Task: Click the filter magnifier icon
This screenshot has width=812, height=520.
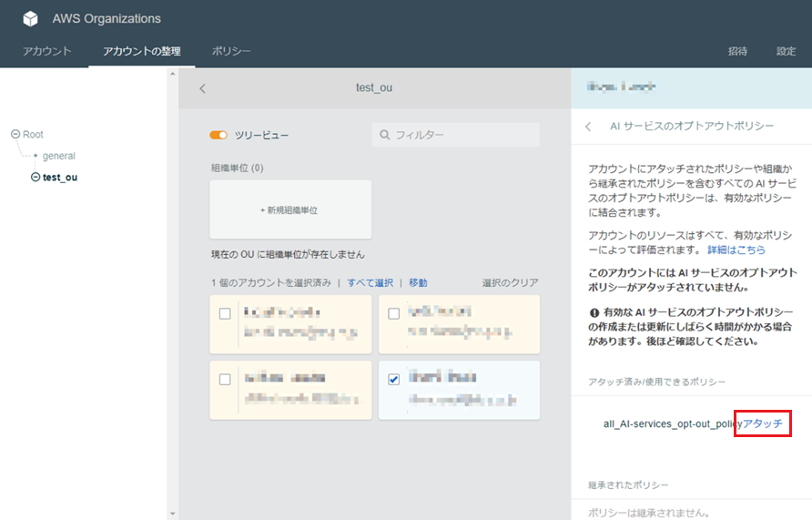Action: [385, 135]
